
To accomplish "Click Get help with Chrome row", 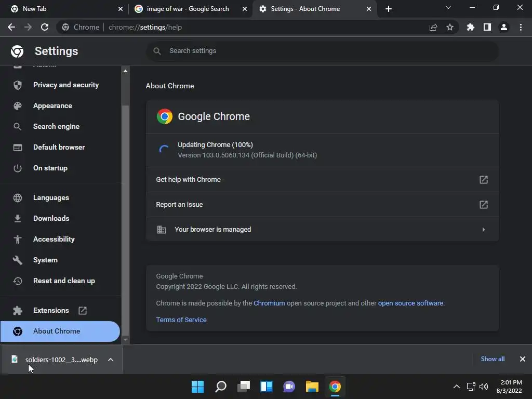I will 322,179.
